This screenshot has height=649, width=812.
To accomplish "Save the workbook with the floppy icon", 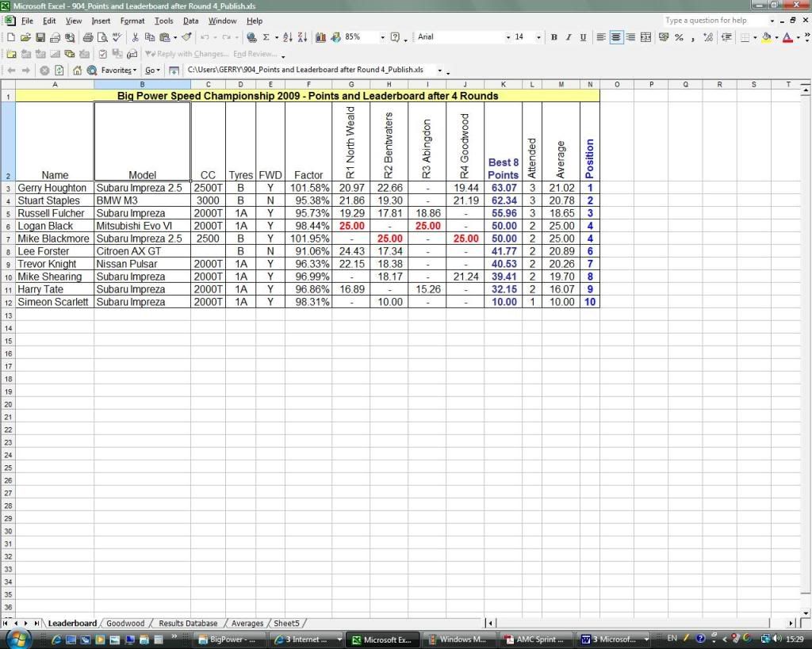I will pyautogui.click(x=40, y=37).
